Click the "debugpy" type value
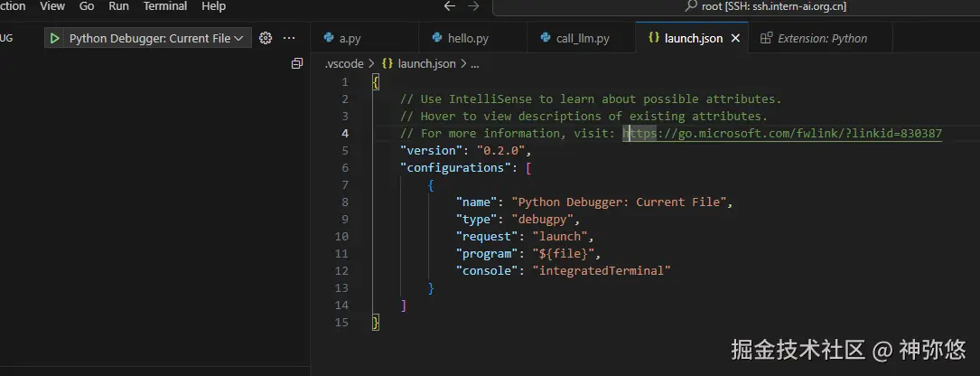 [543, 220]
